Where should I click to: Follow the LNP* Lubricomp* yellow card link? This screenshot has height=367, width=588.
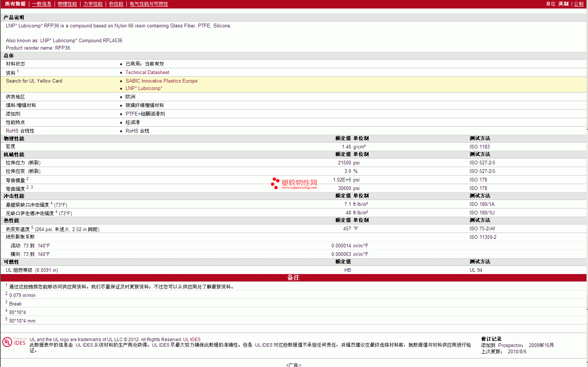(144, 89)
